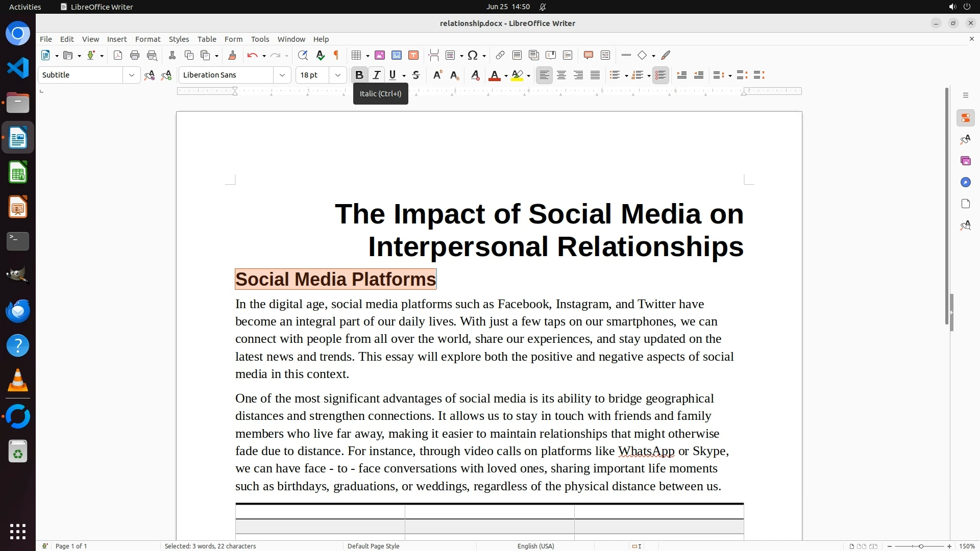
Task: Expand the Subtitle paragraph style dropdown
Action: click(x=131, y=76)
